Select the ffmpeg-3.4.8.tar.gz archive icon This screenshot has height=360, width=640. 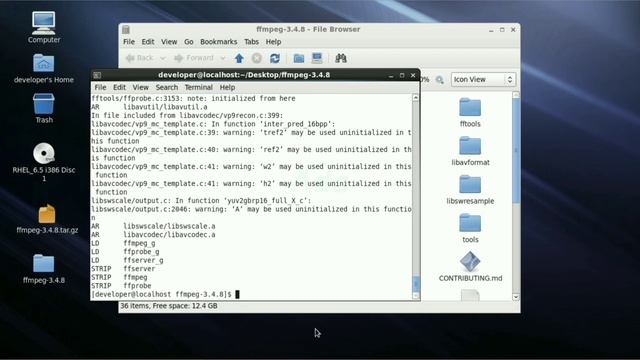(x=47, y=219)
